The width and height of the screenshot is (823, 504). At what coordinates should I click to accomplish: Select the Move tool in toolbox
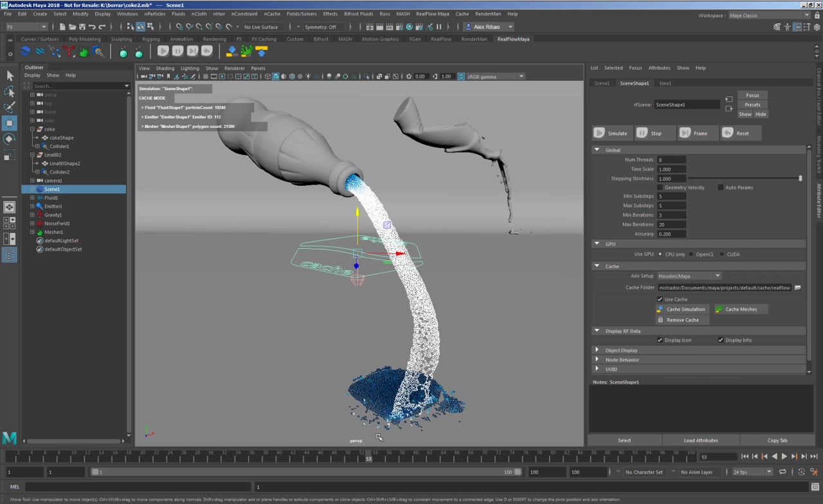coord(10,123)
